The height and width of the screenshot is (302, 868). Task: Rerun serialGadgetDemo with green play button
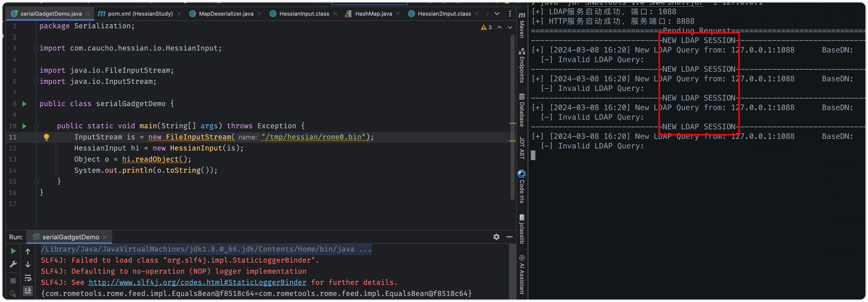point(13,251)
